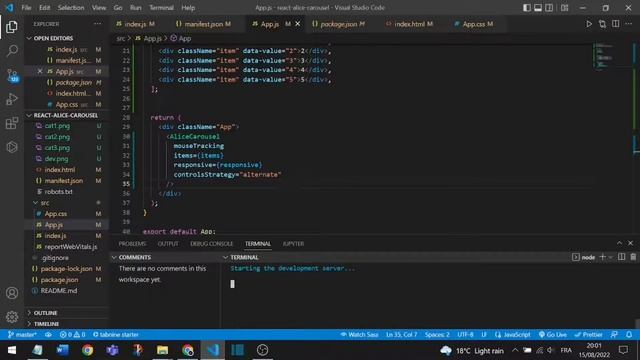The image size is (640, 360).
Task: Switch to the index.html editor tab
Action: point(410,24)
